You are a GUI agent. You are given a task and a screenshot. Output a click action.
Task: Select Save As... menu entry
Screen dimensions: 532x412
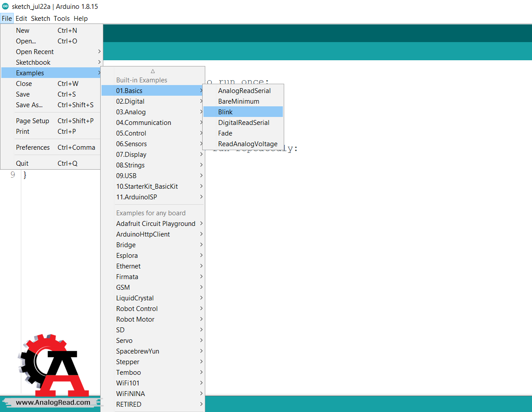pos(52,105)
